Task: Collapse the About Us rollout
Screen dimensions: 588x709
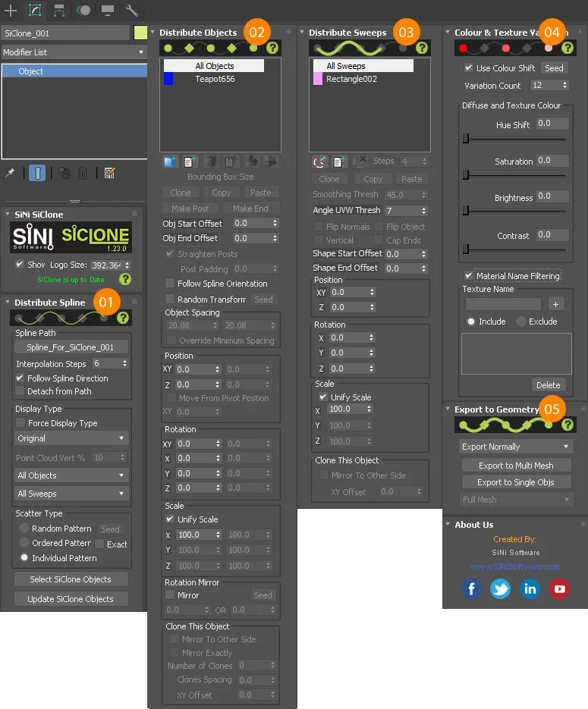Action: (448, 525)
